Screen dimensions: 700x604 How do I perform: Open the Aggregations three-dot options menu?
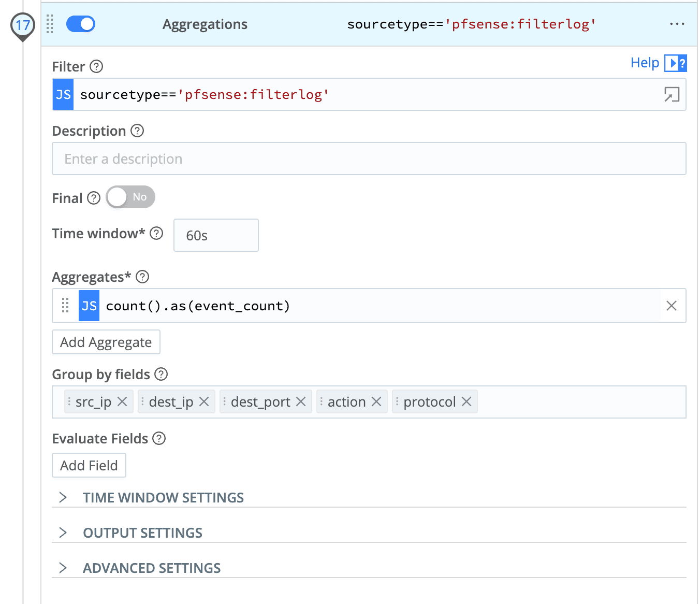tap(677, 24)
